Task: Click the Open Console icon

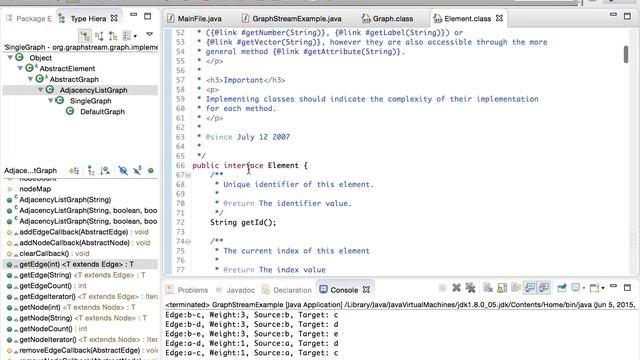Action: tap(594, 288)
